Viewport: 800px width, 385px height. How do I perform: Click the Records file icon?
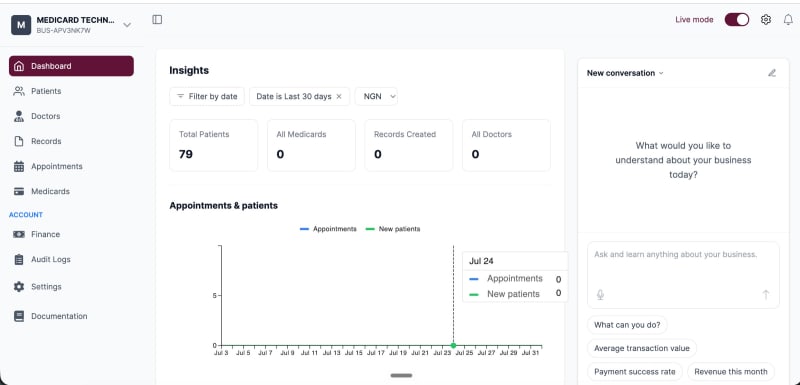click(19, 141)
